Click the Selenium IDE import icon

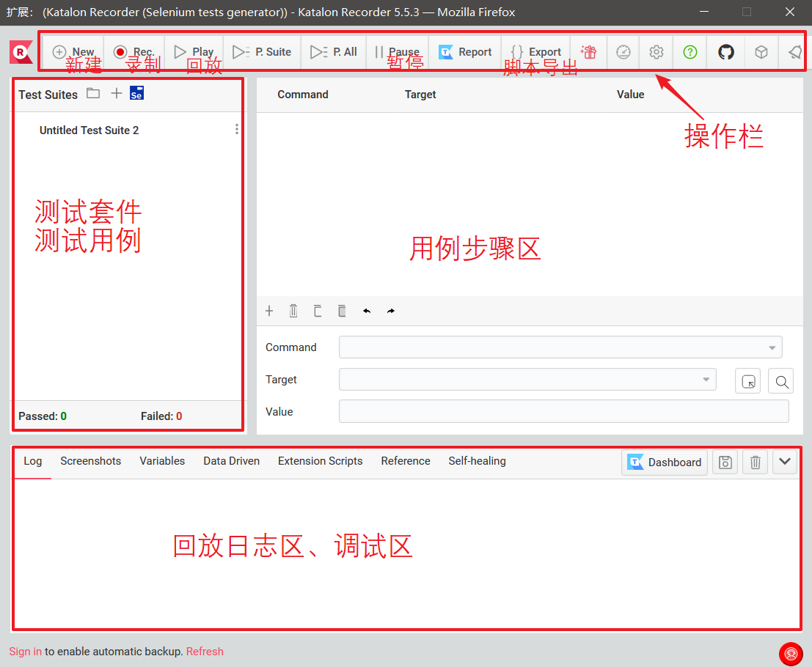(136, 93)
